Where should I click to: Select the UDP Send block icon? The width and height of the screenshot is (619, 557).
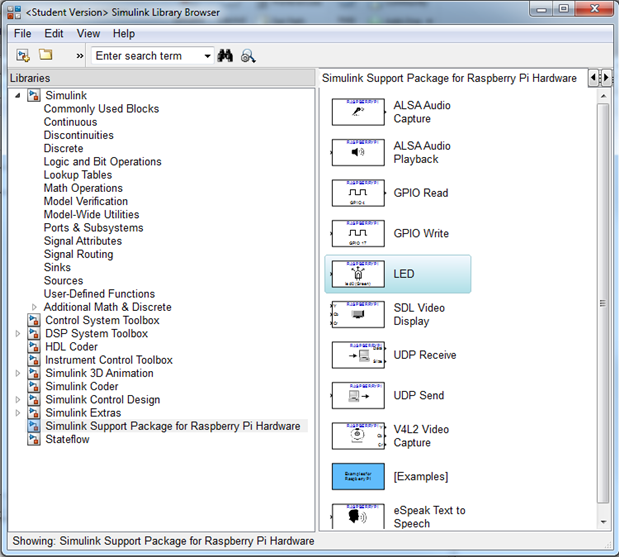tap(358, 396)
